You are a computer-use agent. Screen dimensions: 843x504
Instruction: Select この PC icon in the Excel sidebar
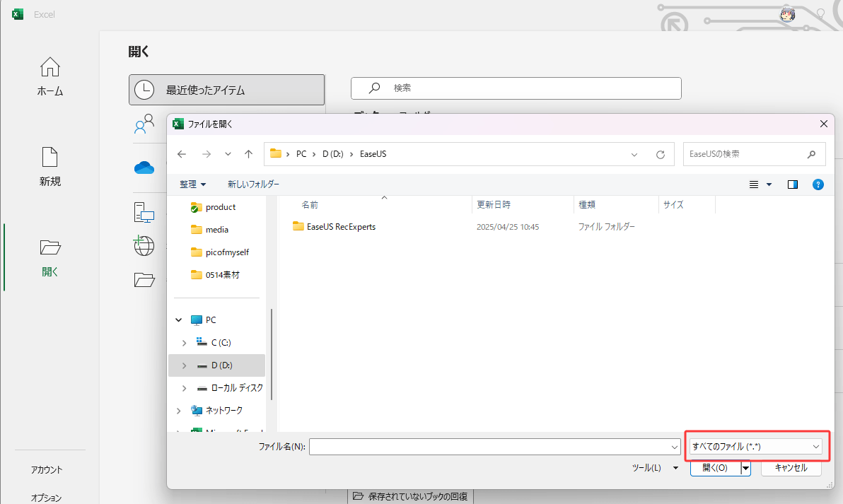(x=144, y=211)
